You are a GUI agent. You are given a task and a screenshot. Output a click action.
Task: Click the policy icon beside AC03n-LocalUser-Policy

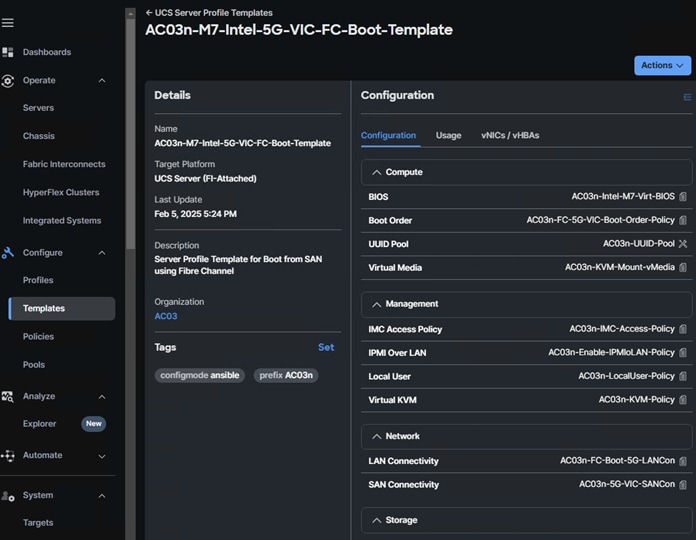coord(683,376)
